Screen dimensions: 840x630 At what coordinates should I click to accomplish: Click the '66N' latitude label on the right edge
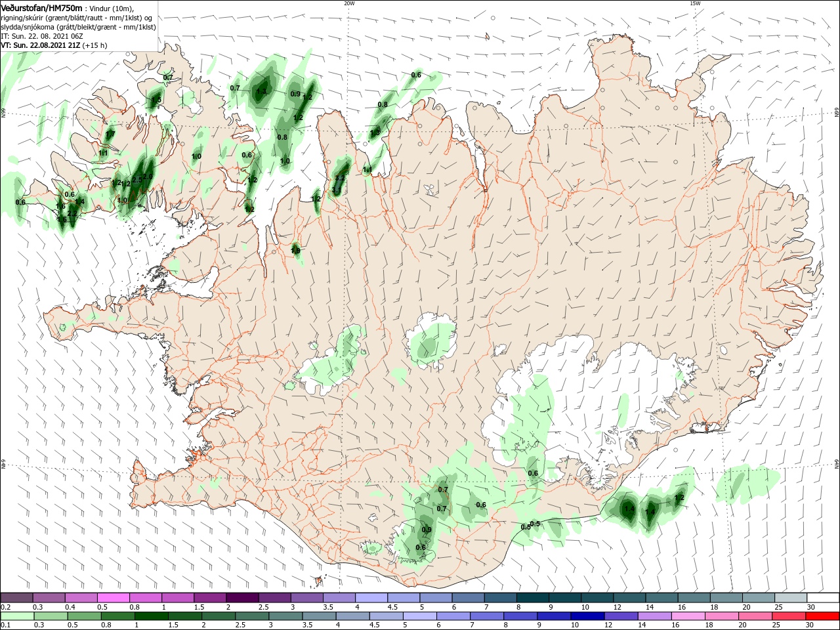(x=837, y=114)
